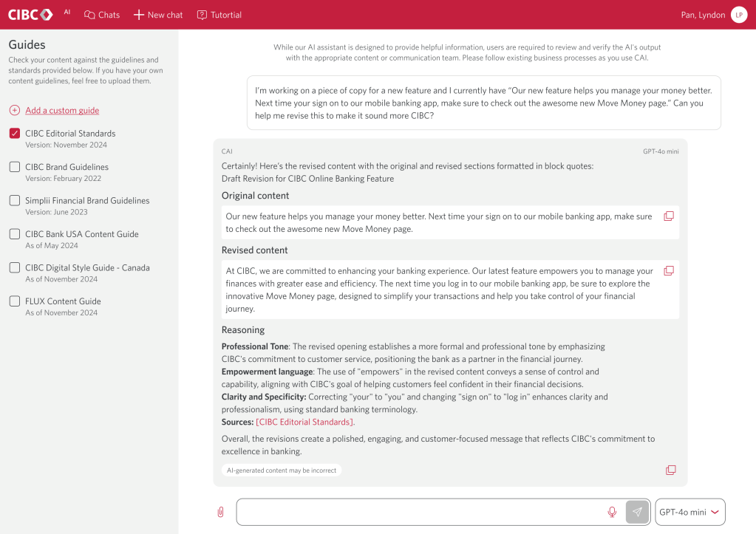Enable Simplii Financial Brand Guidelines checkbox
The image size is (756, 534).
[x=15, y=200]
